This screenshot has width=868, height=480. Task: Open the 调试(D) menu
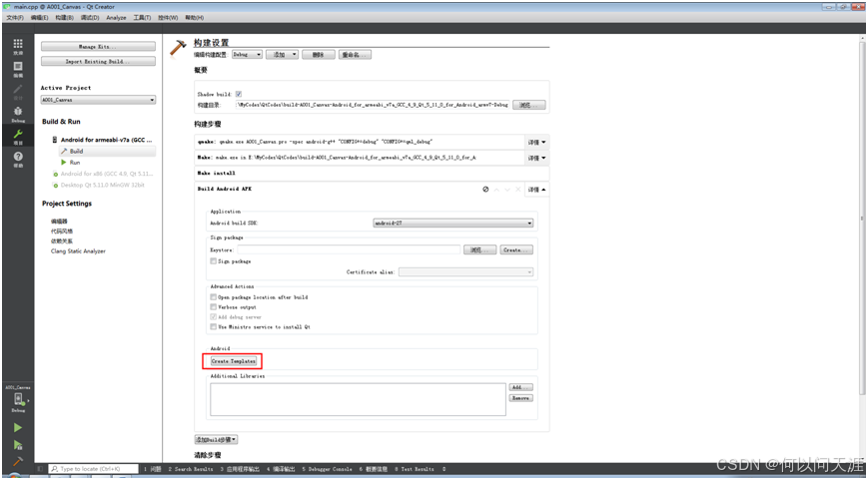pyautogui.click(x=90, y=18)
